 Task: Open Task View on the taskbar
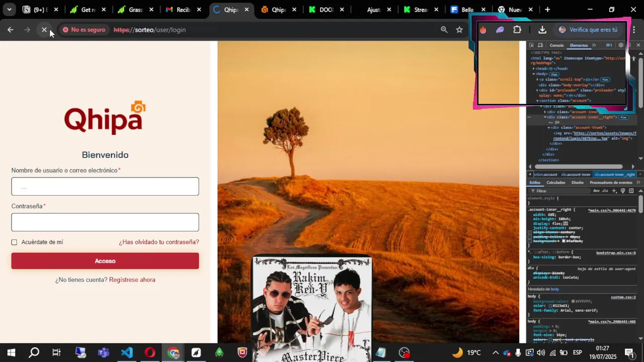point(57,352)
